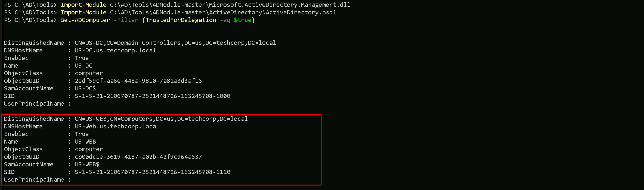
Task: Click the US-WEB$ SamAccountName value
Action: point(87,164)
